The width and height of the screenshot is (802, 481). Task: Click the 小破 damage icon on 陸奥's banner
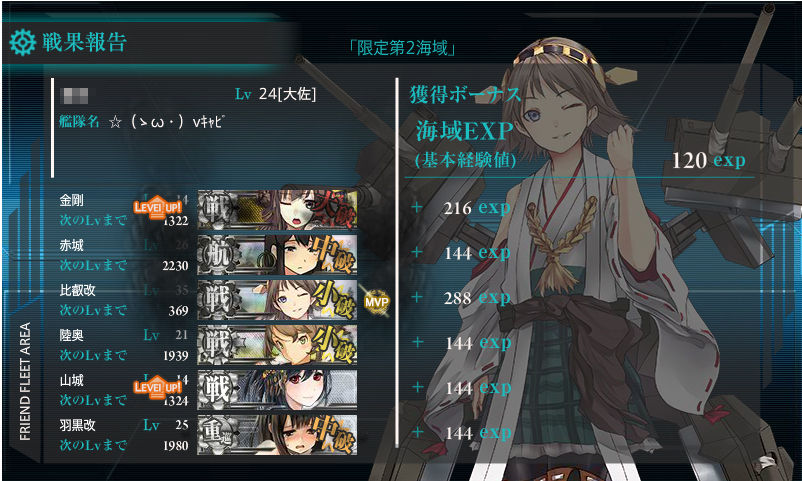335,344
